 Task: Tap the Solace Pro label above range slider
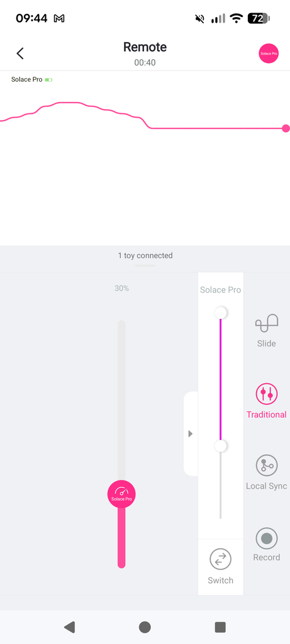[221, 290]
